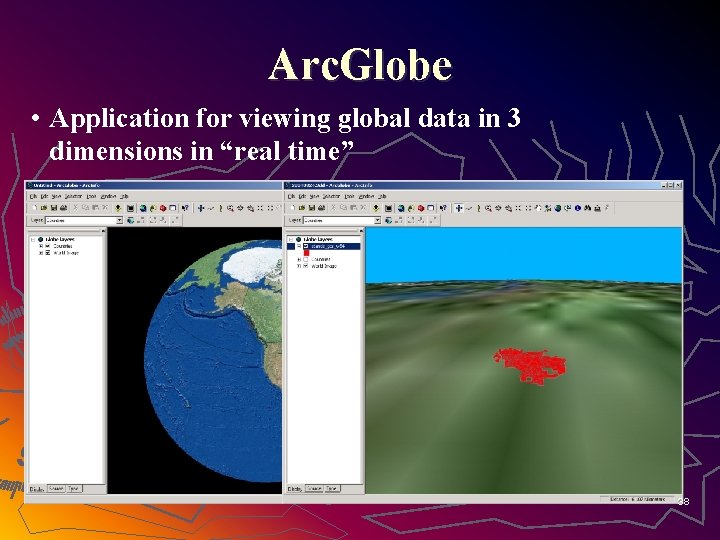Collapse the Globe Layers node in right window
This screenshot has height=540, width=720.
tap(291, 240)
